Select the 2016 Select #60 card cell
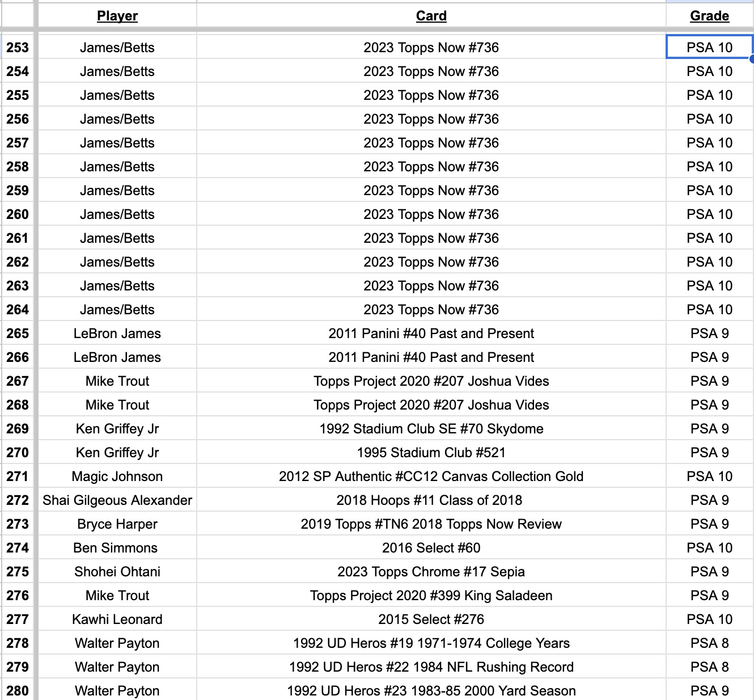 coord(431,548)
